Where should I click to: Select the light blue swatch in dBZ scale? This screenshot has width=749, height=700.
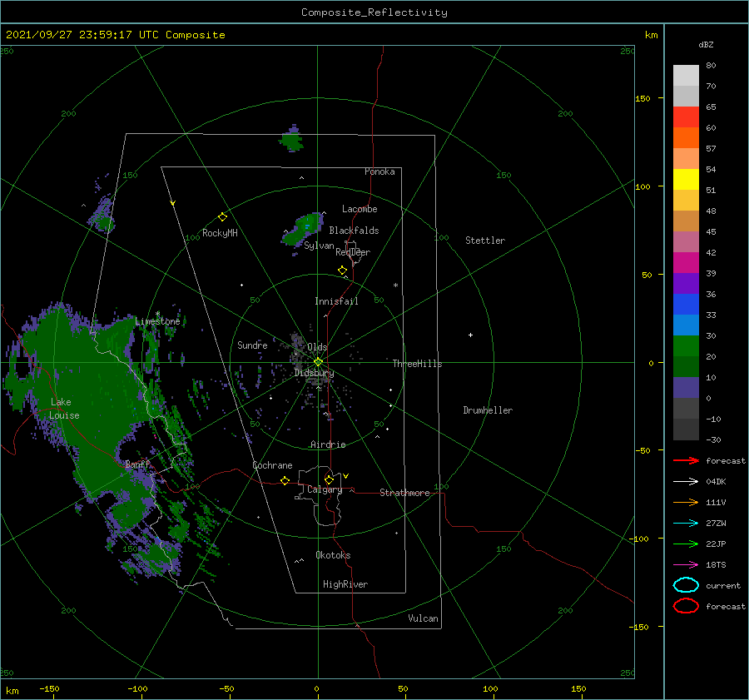(x=686, y=325)
